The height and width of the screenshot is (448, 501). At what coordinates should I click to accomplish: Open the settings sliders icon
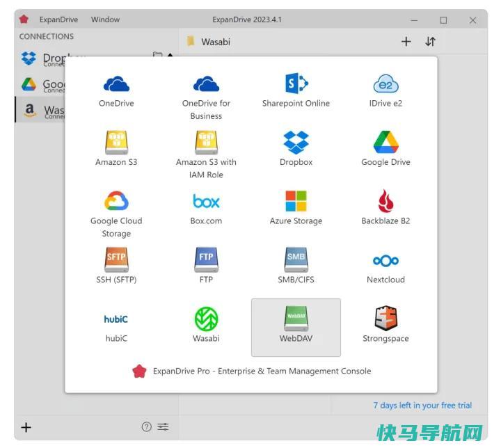tap(163, 426)
